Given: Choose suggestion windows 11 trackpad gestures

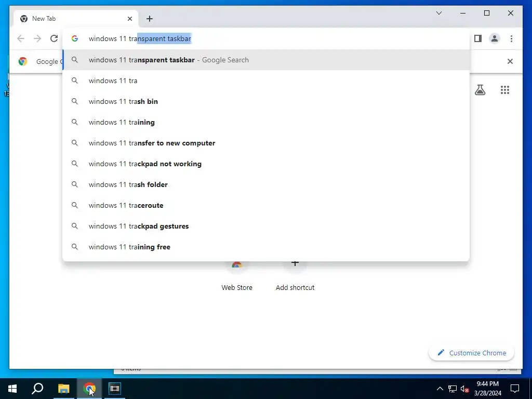Looking at the screenshot, I should point(267,227).
